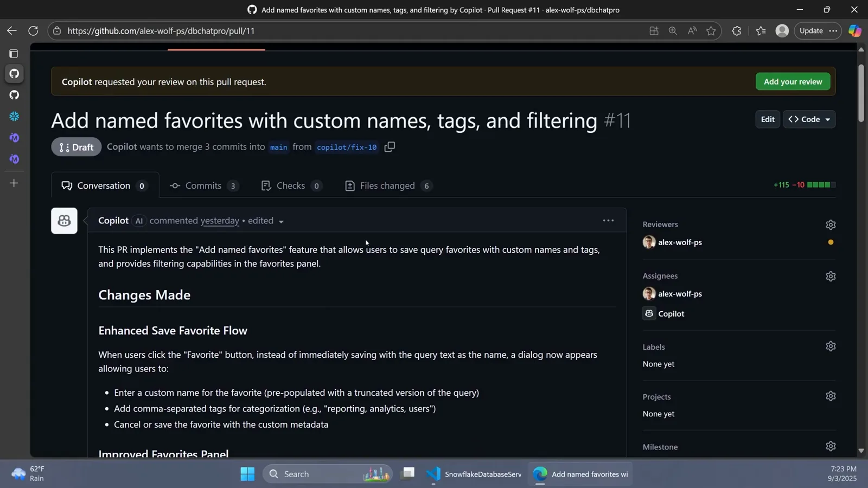Click the browser address bar URL
The image size is (868, 488).
161,31
